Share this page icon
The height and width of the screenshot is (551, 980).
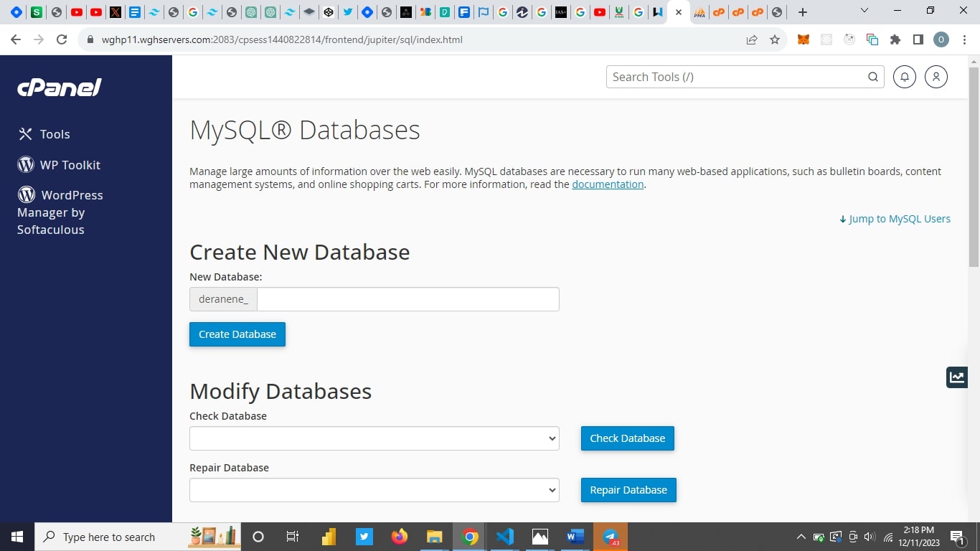coord(752,39)
